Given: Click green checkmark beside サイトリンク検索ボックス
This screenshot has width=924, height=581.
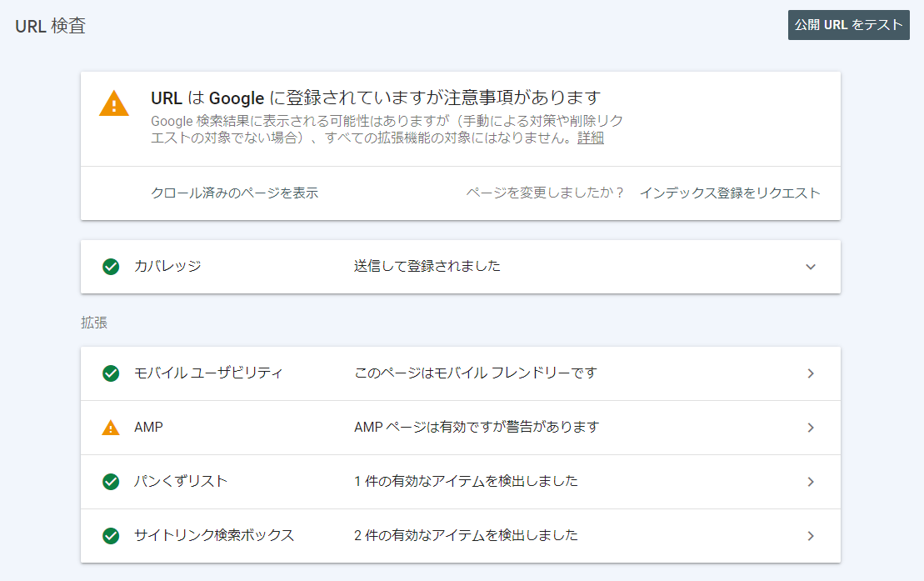Looking at the screenshot, I should pyautogui.click(x=111, y=536).
